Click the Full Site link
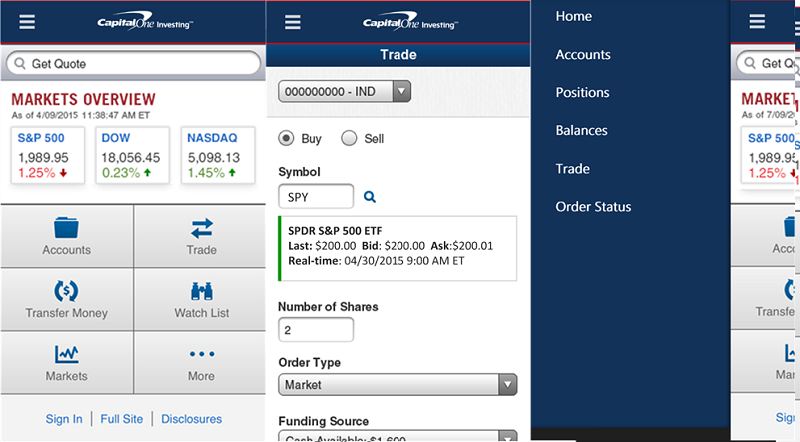Image resolution: width=800 pixels, height=442 pixels. click(x=121, y=419)
